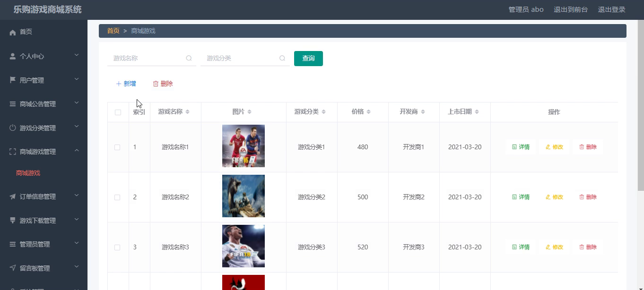The height and width of the screenshot is (290, 644).
Task: Click 首页 in the breadcrumb
Action: point(113,31)
